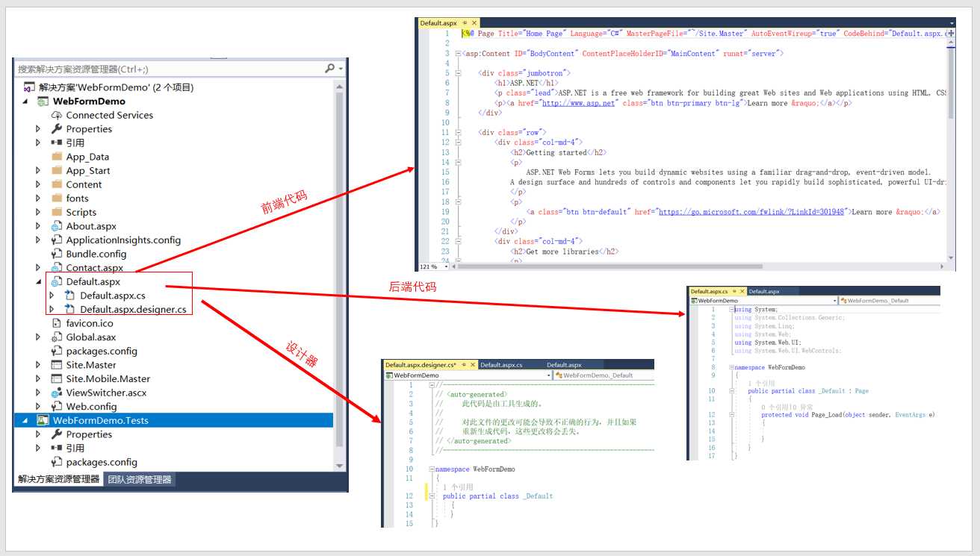Select the 解决方案资源管理器 tab
This screenshot has width=980, height=556.
tap(59, 480)
